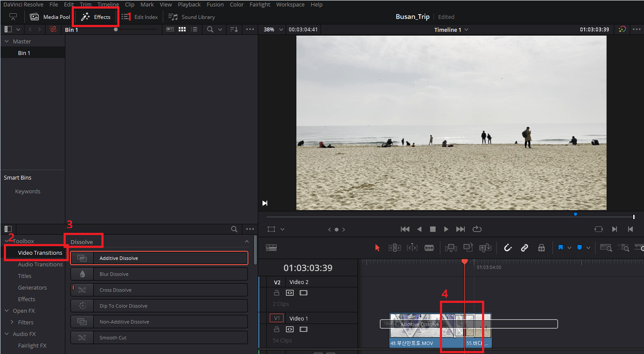Select the Blade Edit Mode tool

click(429, 248)
